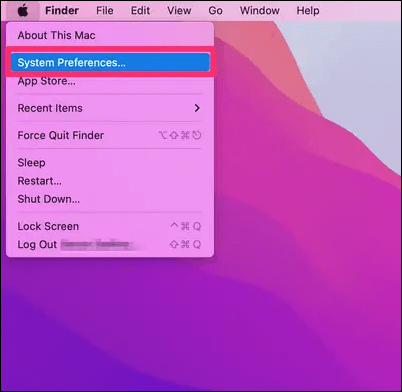This screenshot has width=402, height=392.
Task: Select Lock Screen entry
Action: pos(110,226)
